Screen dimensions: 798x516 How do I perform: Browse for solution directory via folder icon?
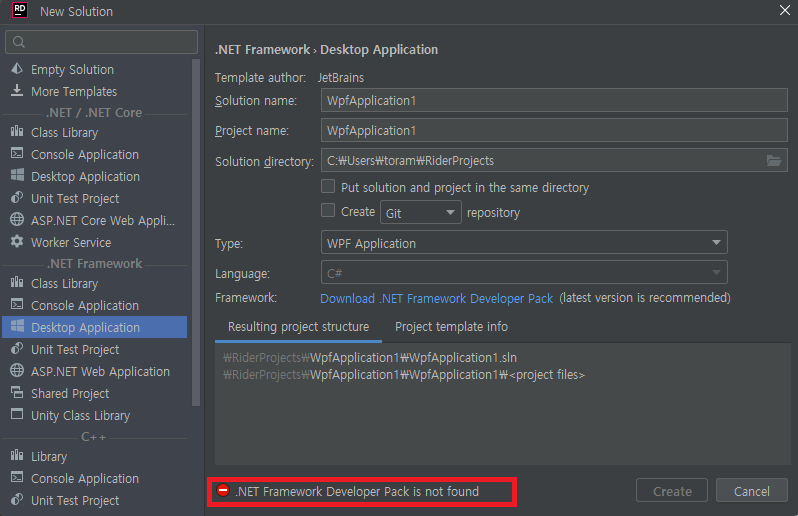774,161
